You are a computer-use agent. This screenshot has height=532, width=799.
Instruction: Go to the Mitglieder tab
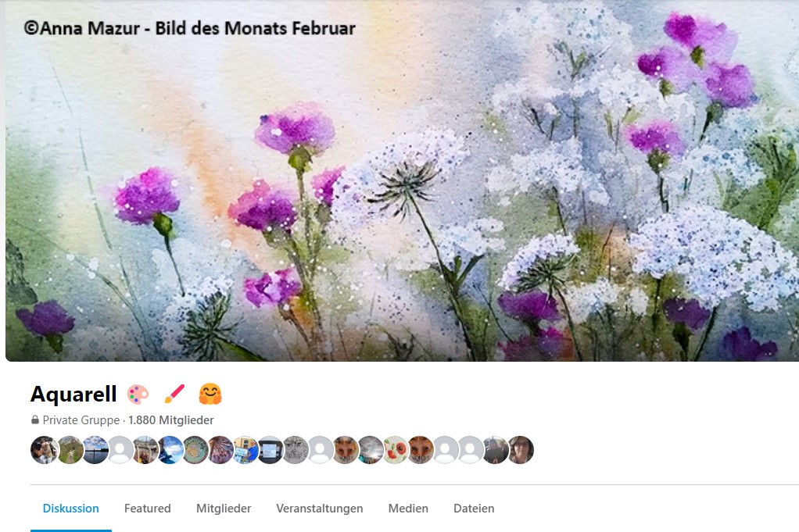click(x=224, y=508)
